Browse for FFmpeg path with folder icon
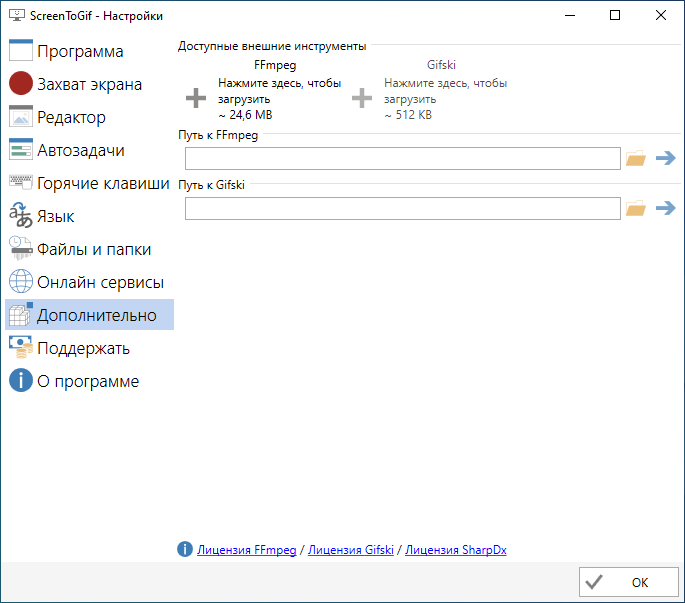Viewport: 685px width, 603px height. [636, 158]
